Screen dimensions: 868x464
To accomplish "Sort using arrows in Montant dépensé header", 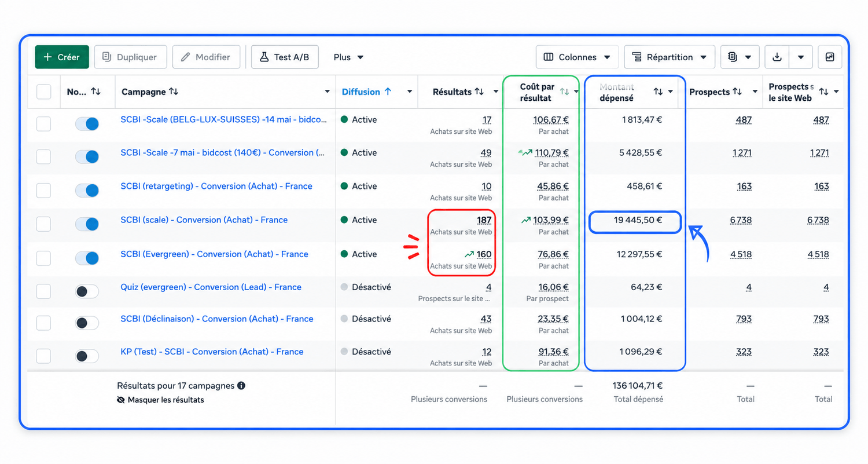I will (x=659, y=92).
